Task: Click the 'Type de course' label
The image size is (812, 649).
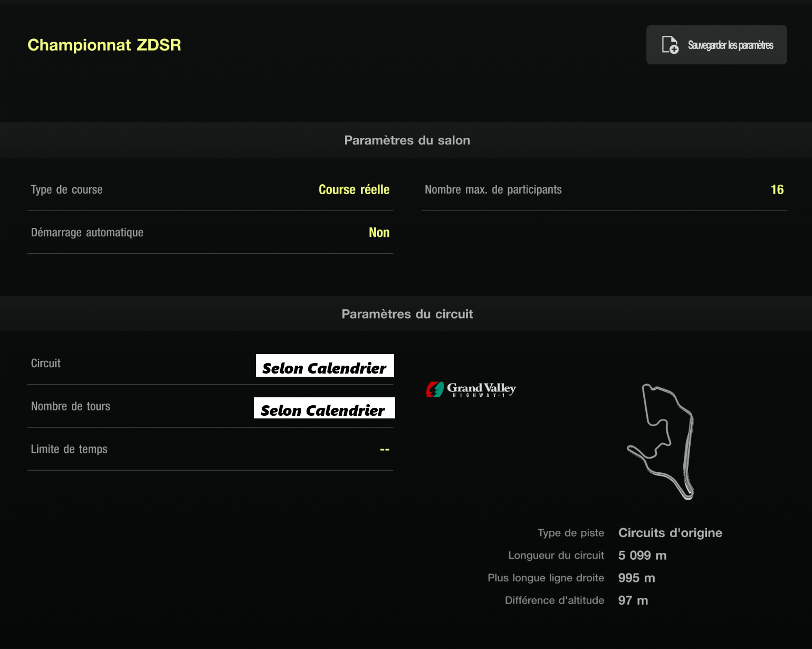Action: click(x=66, y=189)
